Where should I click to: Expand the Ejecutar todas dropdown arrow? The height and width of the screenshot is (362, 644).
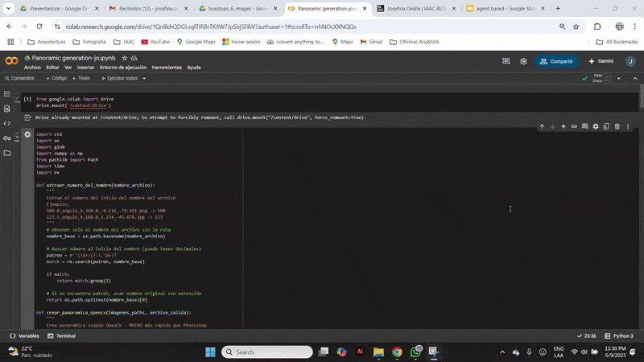(144, 78)
